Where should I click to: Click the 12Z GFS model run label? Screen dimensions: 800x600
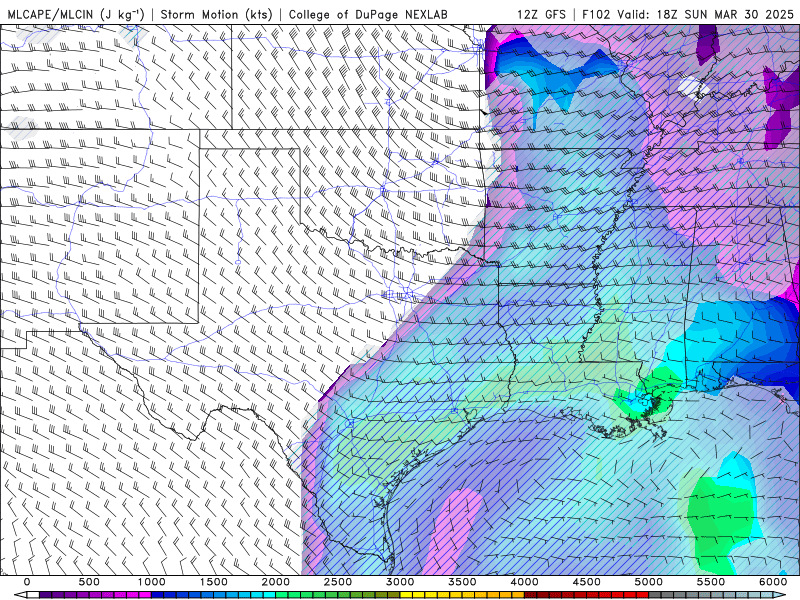pos(541,14)
